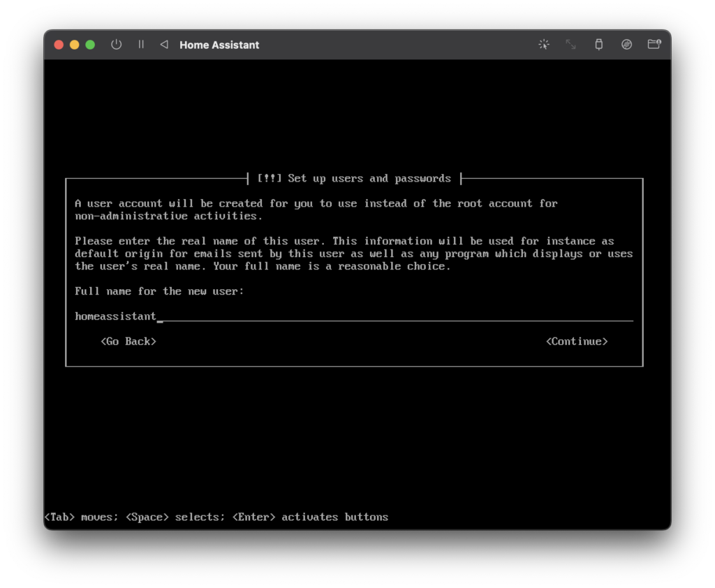Image resolution: width=715 pixels, height=588 pixels.
Task: Click the green fullscreen window button
Action: 90,45
